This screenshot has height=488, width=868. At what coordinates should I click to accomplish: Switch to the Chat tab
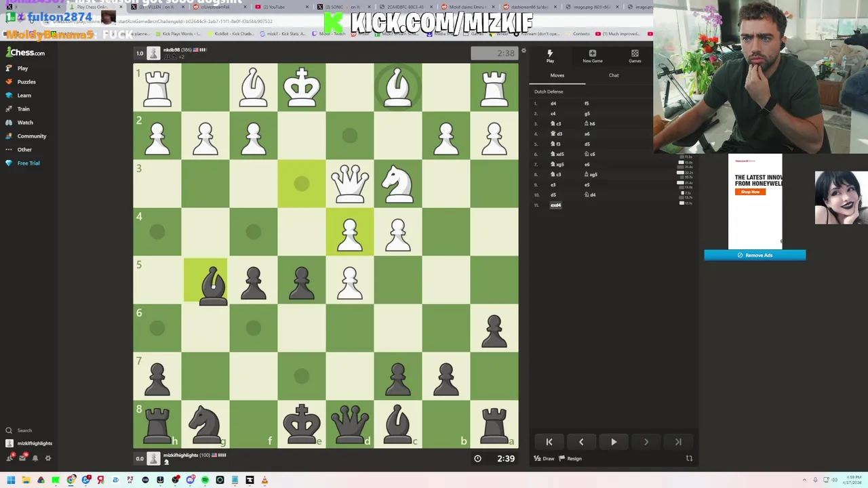click(x=614, y=75)
